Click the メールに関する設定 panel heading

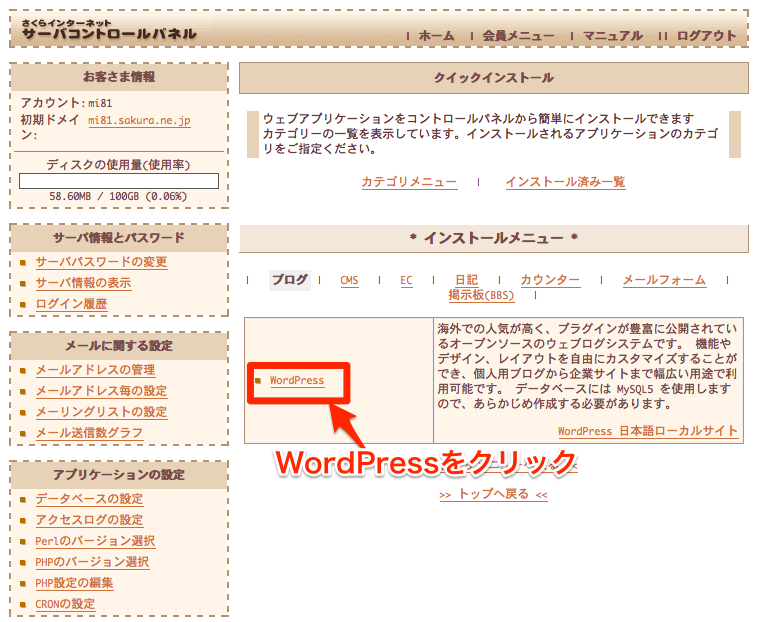pos(119,346)
